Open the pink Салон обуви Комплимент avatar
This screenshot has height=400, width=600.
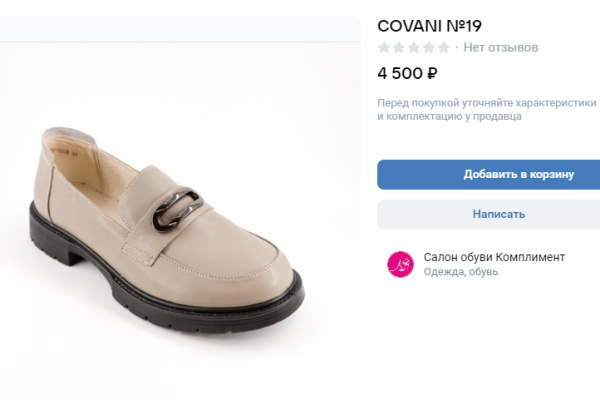point(399,264)
